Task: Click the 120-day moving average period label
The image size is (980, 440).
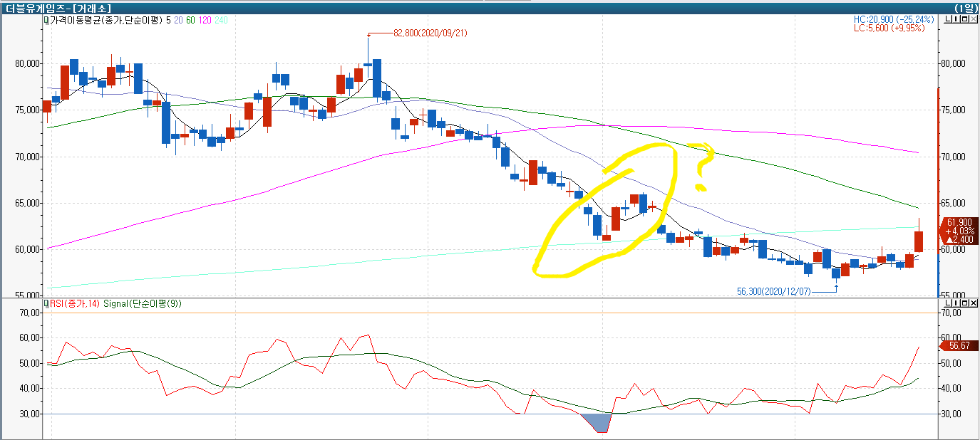Action: click(x=204, y=21)
